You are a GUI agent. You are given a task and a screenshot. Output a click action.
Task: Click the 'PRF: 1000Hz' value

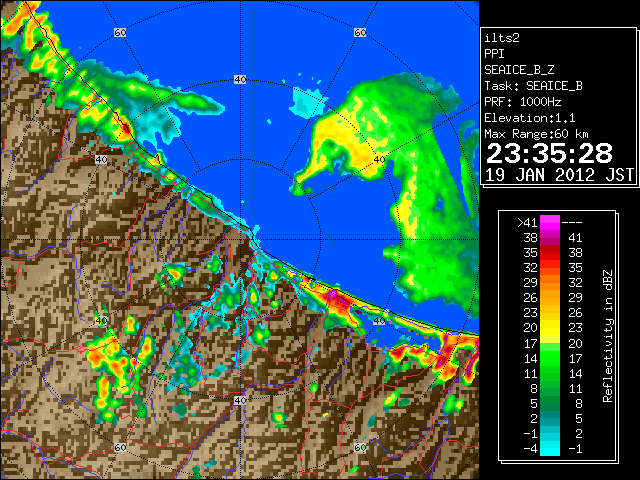[522, 102]
